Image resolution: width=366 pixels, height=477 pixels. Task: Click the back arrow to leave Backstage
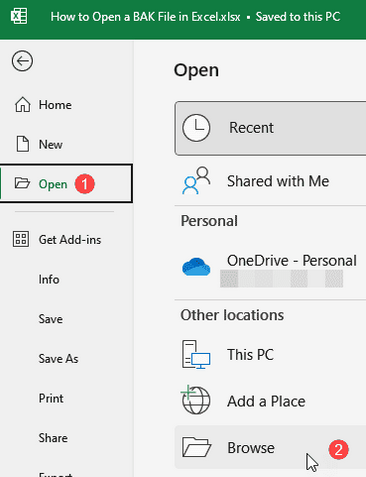tap(22, 61)
